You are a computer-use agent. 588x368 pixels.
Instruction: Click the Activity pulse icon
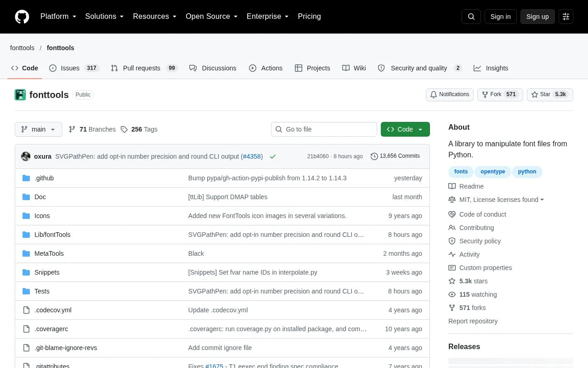(x=452, y=254)
